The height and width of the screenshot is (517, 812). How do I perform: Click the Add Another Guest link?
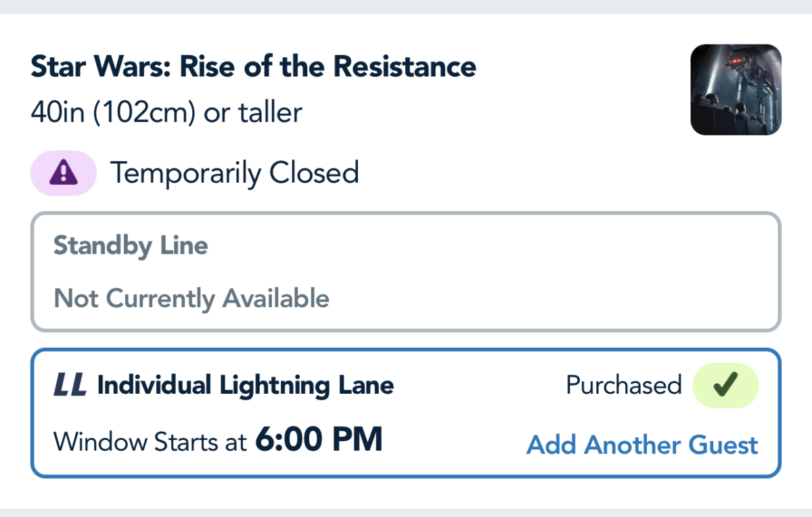coord(642,445)
